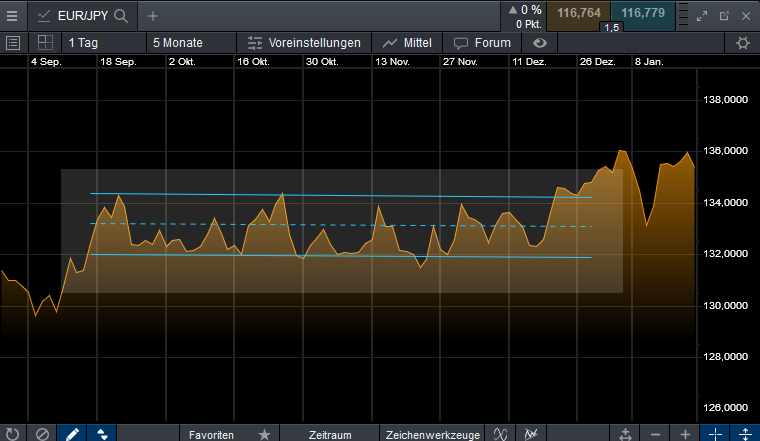This screenshot has width=760, height=441.
Task: Click the layout grid icon
Action: (45, 43)
